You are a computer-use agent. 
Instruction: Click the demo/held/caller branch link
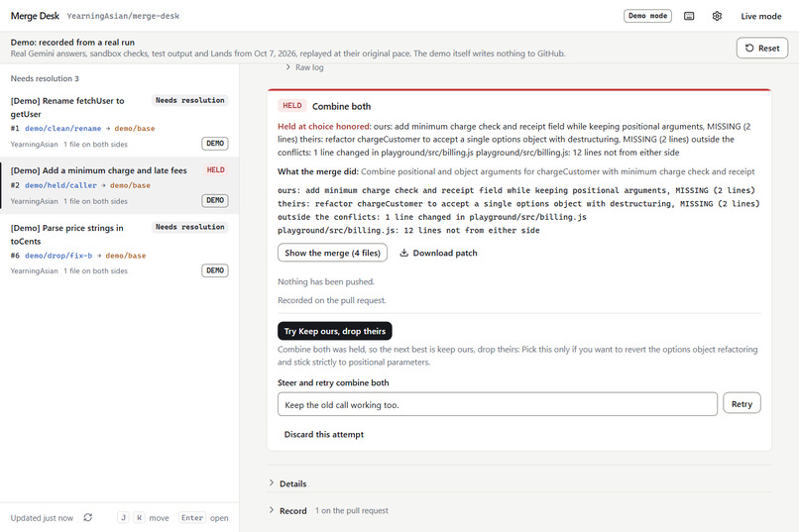(x=60, y=185)
